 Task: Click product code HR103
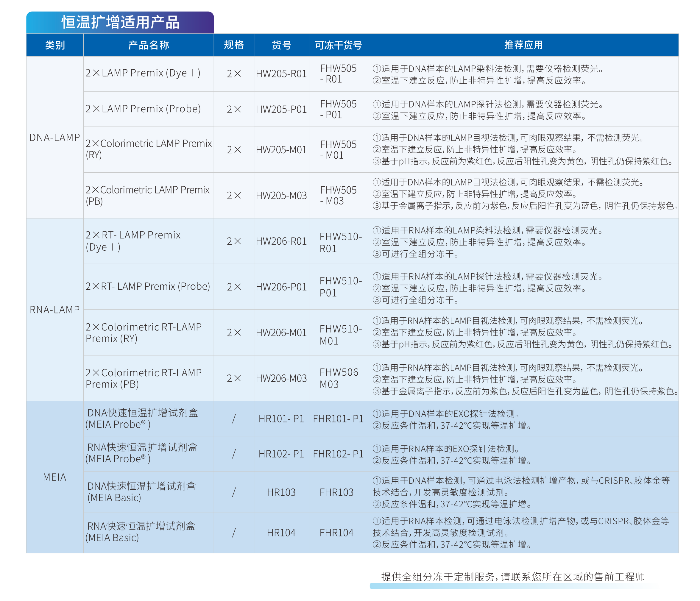(281, 492)
